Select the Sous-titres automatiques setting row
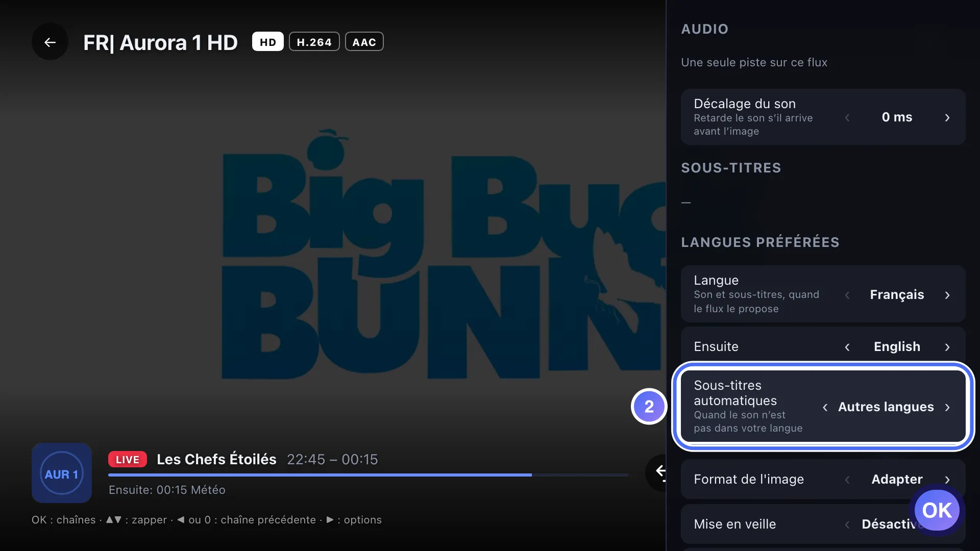The height and width of the screenshot is (551, 980). point(823,407)
